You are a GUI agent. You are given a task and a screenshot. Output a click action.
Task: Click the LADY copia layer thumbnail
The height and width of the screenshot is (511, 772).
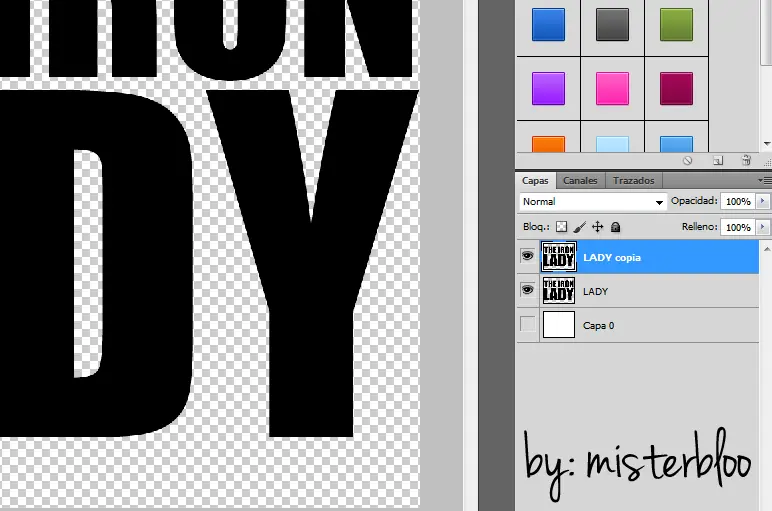[559, 256]
